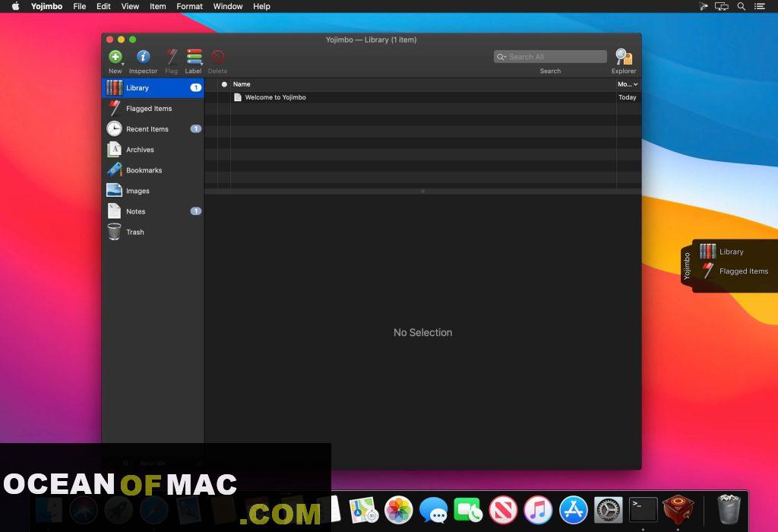Open the Trash collection in the sidebar
The image size is (778, 532).
click(x=153, y=232)
